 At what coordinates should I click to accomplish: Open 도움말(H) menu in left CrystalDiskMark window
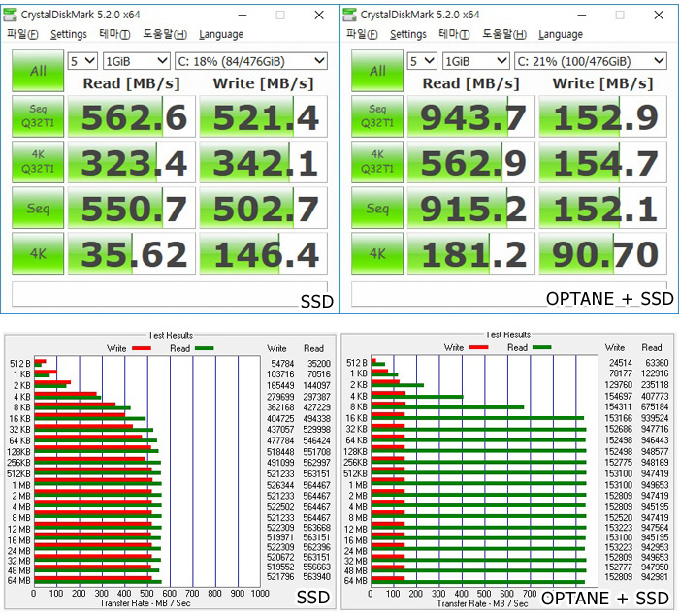[x=165, y=34]
